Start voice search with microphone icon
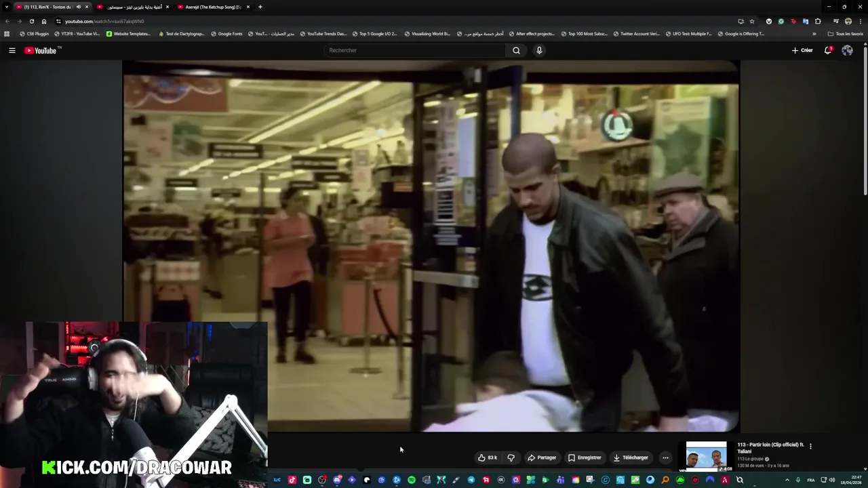The width and height of the screenshot is (868, 488). [539, 50]
